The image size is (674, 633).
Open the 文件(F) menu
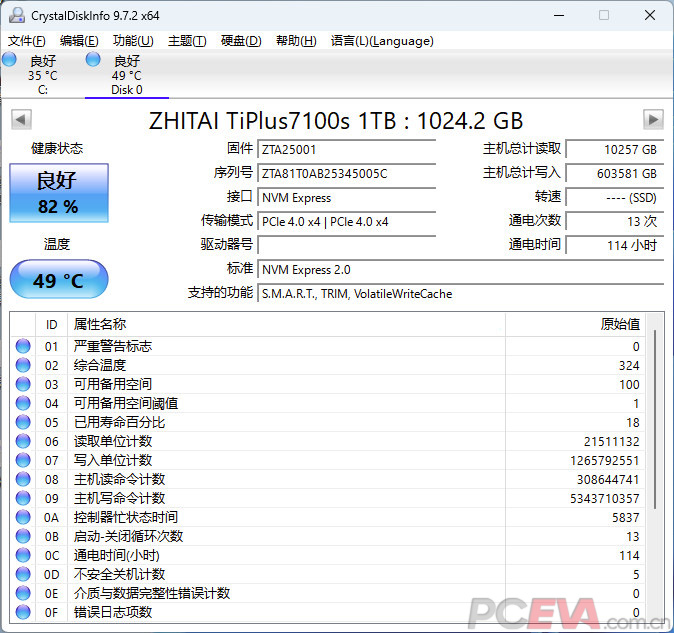coord(27,41)
